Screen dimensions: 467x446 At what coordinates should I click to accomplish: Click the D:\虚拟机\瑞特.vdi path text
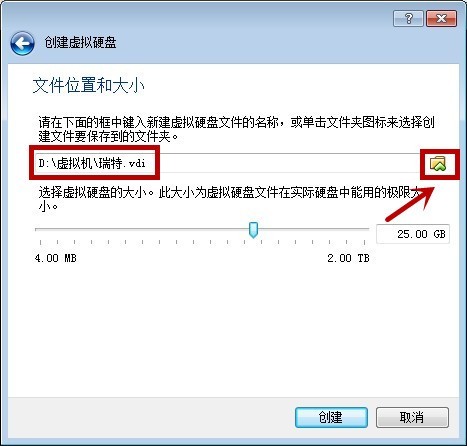point(92,163)
